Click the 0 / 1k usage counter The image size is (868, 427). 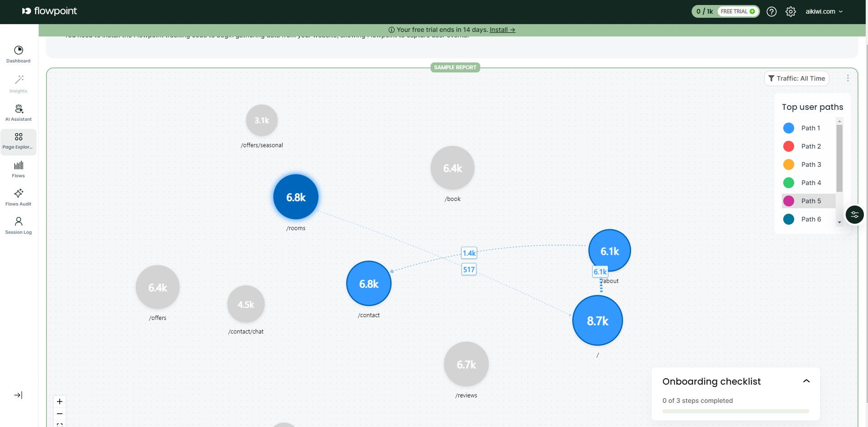coord(704,11)
